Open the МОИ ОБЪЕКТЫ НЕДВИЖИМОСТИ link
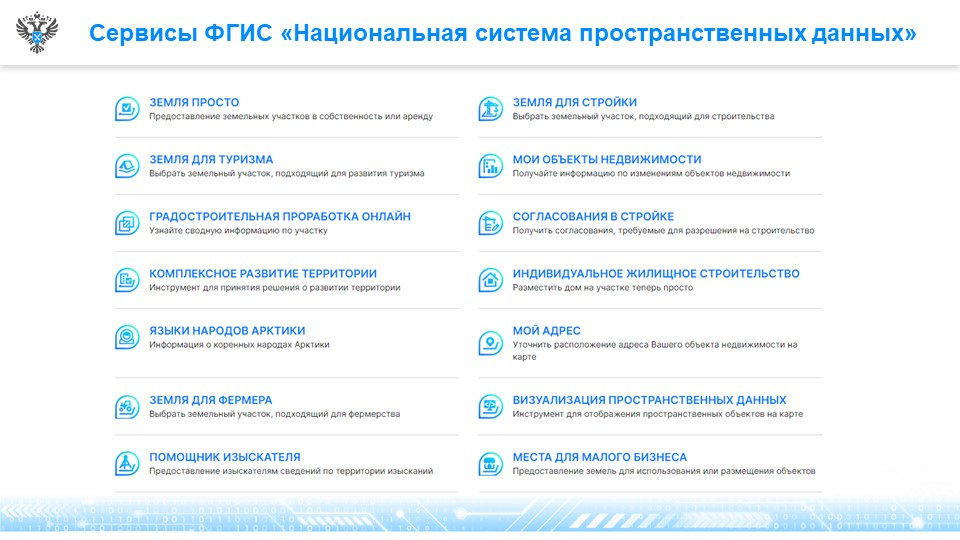The width and height of the screenshot is (960, 540). click(607, 159)
